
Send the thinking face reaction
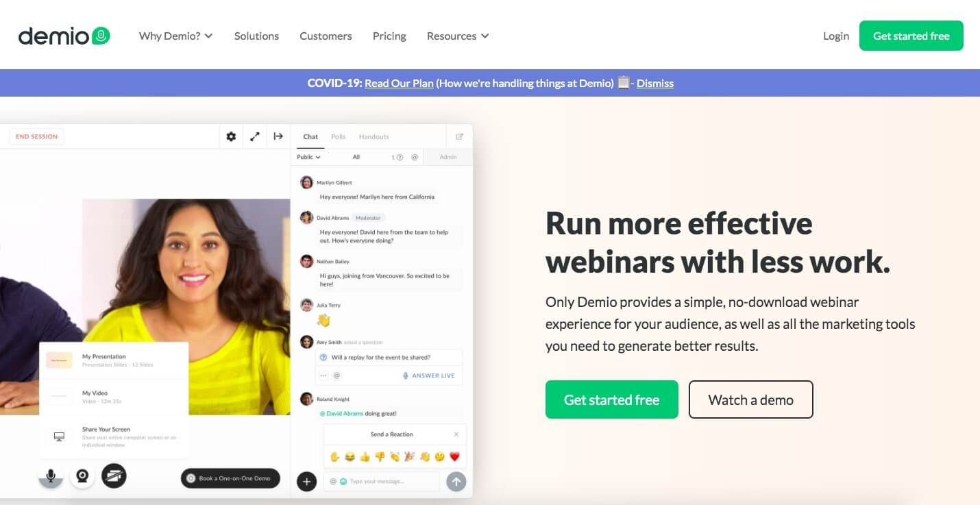[x=439, y=456]
